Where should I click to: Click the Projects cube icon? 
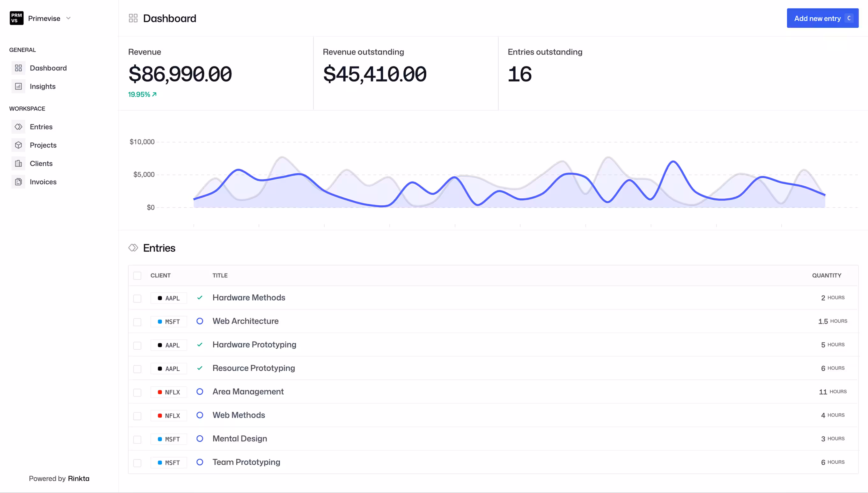point(18,145)
